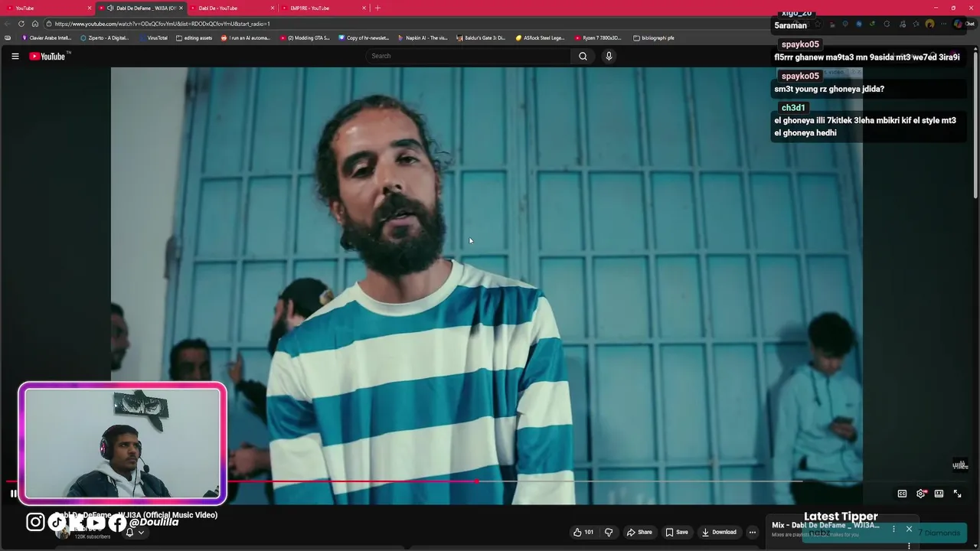Click the Instagram icon in the stream overlay
This screenshot has height=551, width=980.
click(x=36, y=522)
